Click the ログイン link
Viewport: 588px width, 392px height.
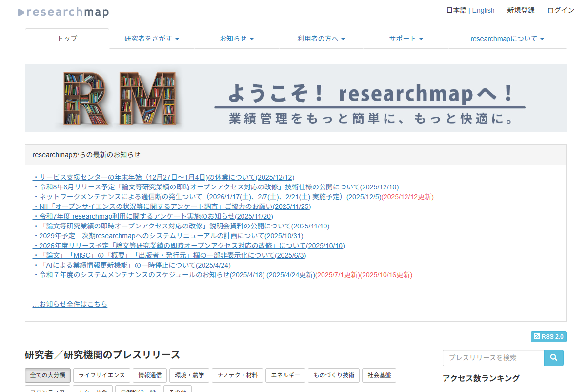click(x=561, y=10)
